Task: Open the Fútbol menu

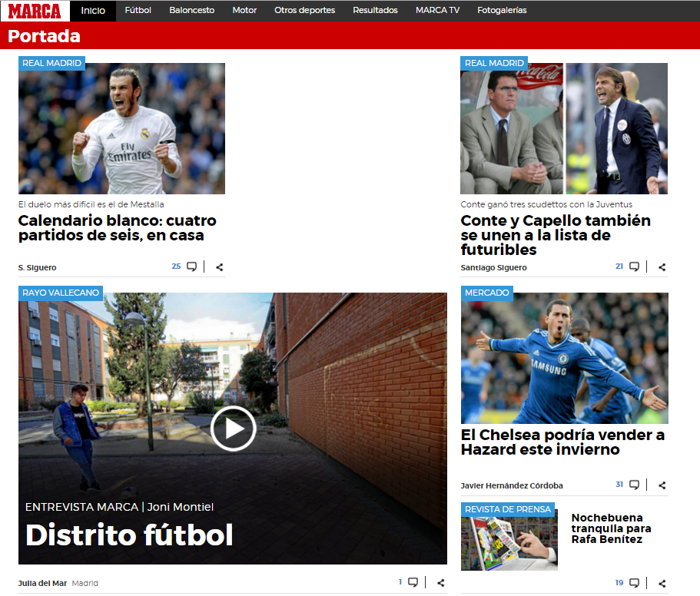Action: pyautogui.click(x=138, y=10)
